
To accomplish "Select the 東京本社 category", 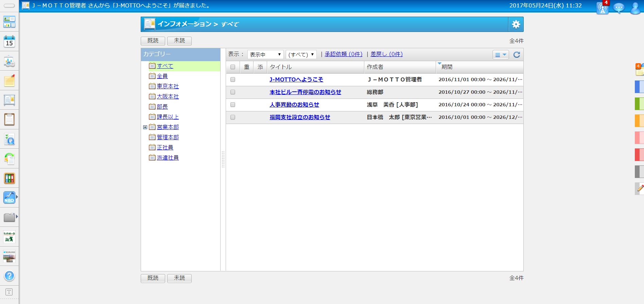I will coord(168,86).
